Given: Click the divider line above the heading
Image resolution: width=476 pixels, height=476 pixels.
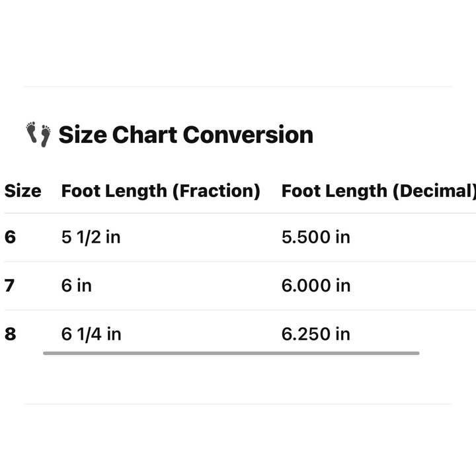Looking at the screenshot, I should tap(238, 87).
